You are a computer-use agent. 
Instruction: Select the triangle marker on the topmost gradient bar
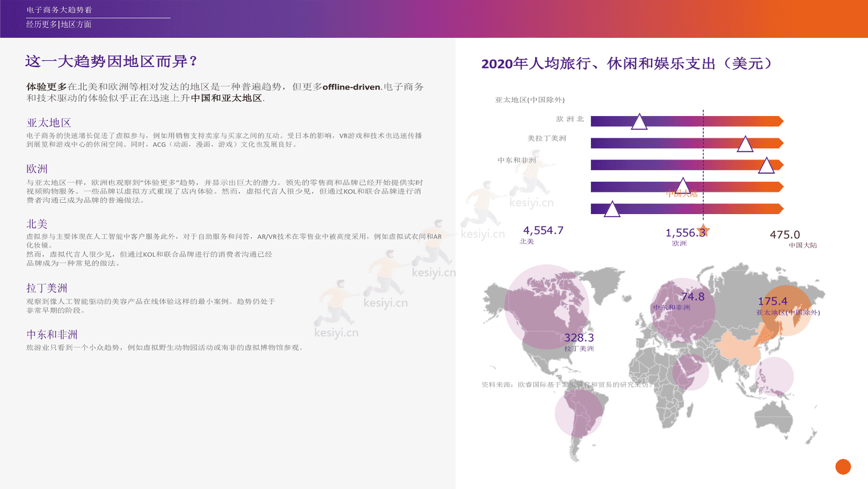click(x=639, y=121)
